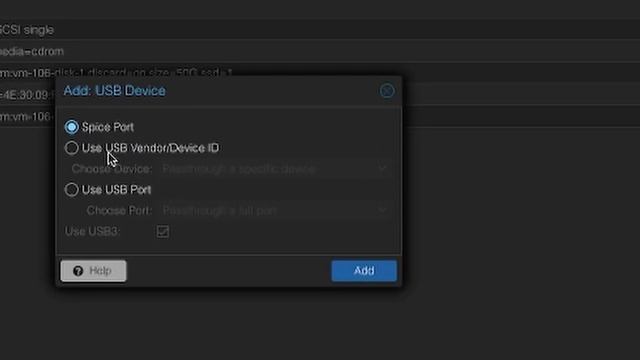Screen dimensions: 640x360
Task: Click the 'Add: USB Device' dialog title
Action: [x=114, y=91]
